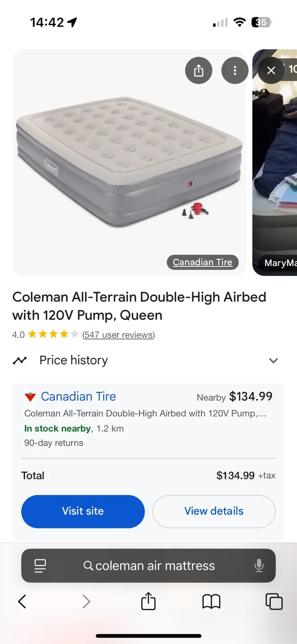The image size is (297, 644).
Task: Tap the Price history graph icon
Action: click(x=20, y=360)
